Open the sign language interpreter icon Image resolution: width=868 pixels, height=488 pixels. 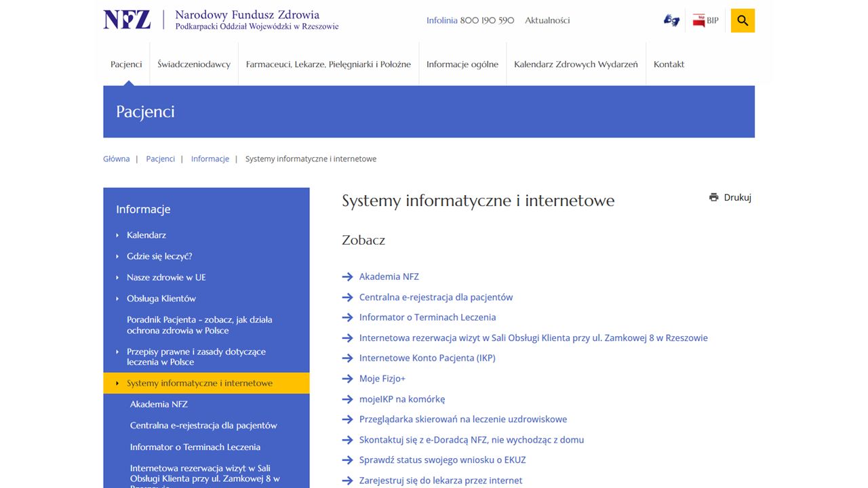(x=671, y=20)
